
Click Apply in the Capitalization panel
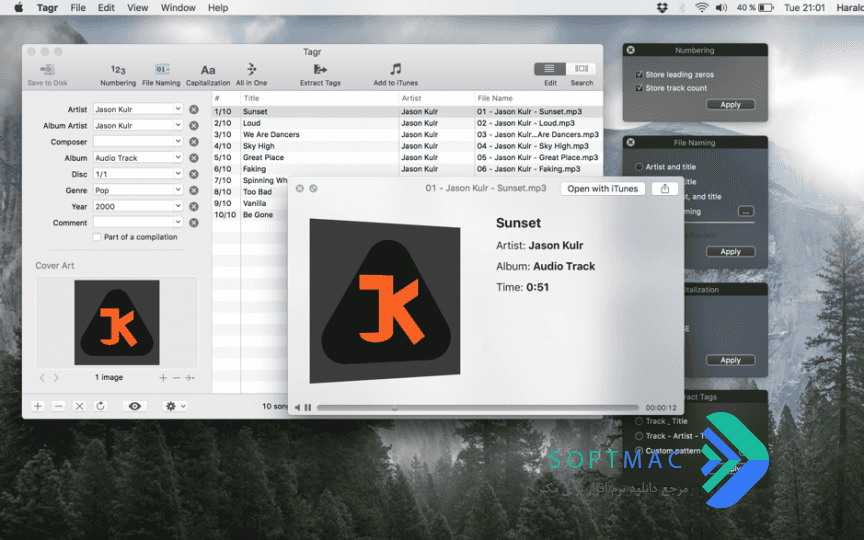pyautogui.click(x=730, y=360)
